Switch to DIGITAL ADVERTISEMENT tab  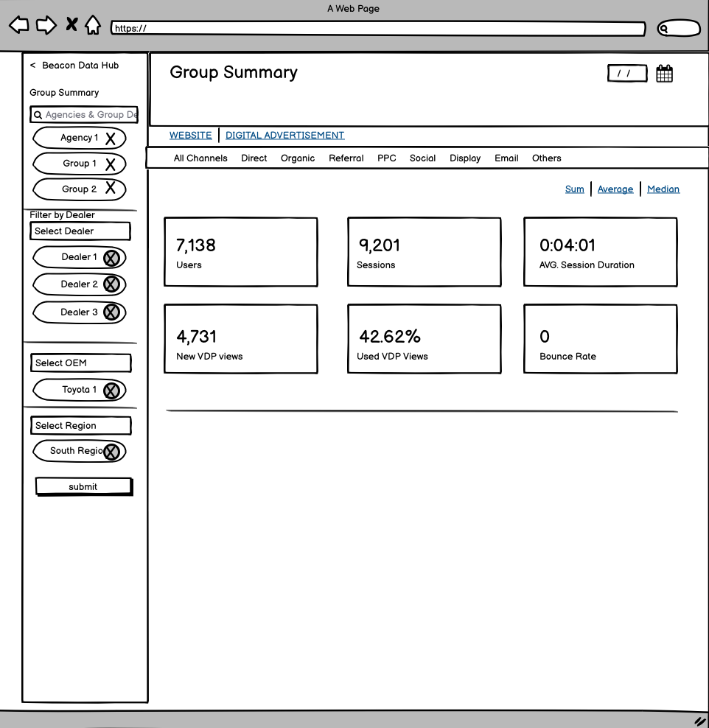pos(284,135)
